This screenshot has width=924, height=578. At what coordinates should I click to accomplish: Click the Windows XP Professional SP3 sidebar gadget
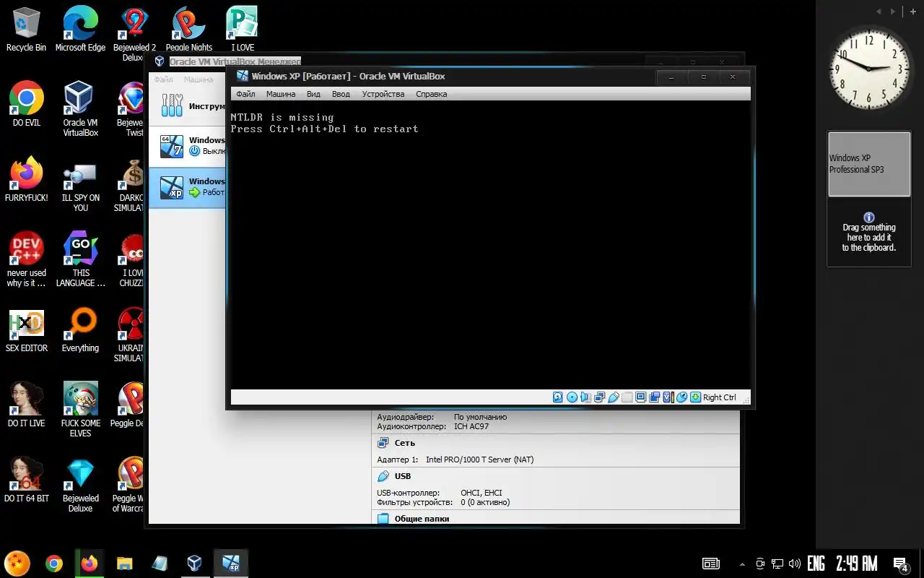(869, 164)
